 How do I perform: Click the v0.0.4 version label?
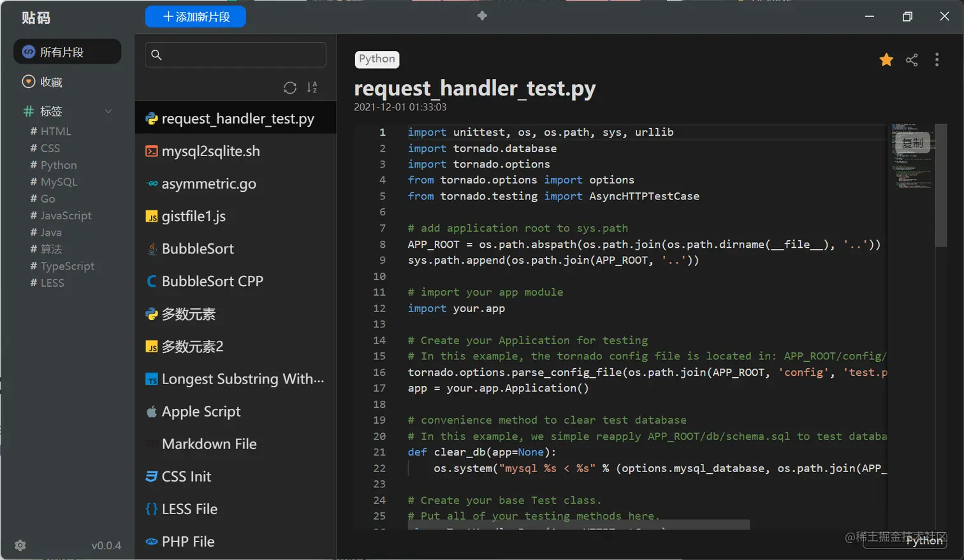coord(106,545)
